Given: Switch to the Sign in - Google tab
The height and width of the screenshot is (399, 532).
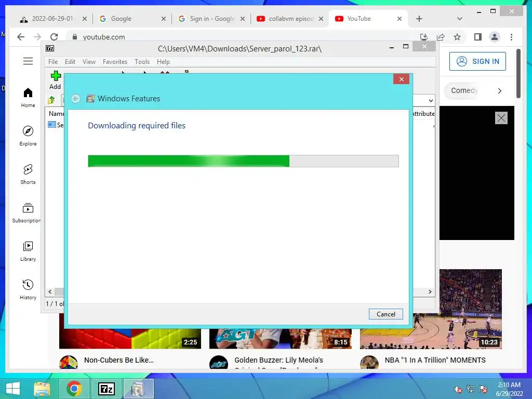Looking at the screenshot, I should tap(210, 19).
